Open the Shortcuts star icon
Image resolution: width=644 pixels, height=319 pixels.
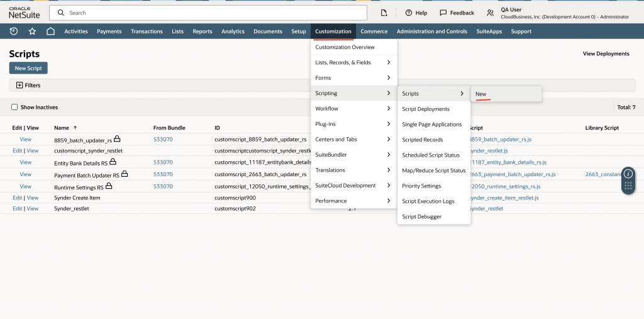click(x=32, y=31)
